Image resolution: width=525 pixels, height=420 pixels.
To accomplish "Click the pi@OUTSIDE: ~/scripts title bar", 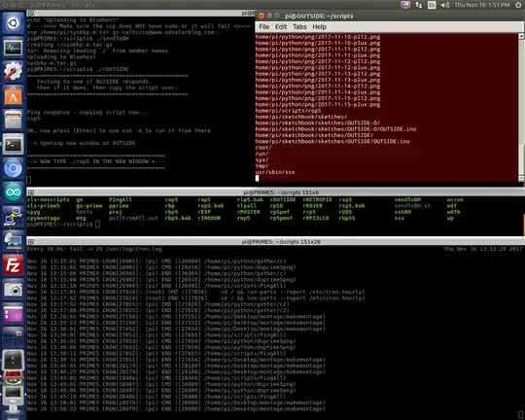I will [390, 16].
